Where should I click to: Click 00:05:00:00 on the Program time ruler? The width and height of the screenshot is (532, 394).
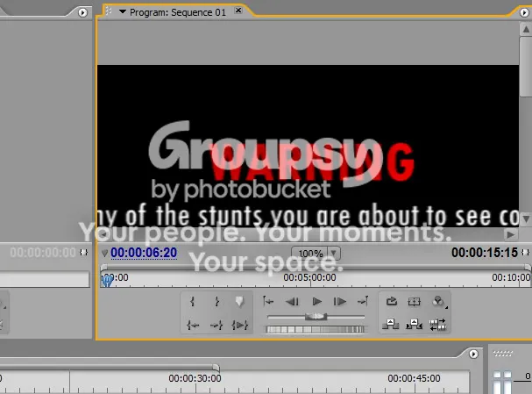click(309, 277)
